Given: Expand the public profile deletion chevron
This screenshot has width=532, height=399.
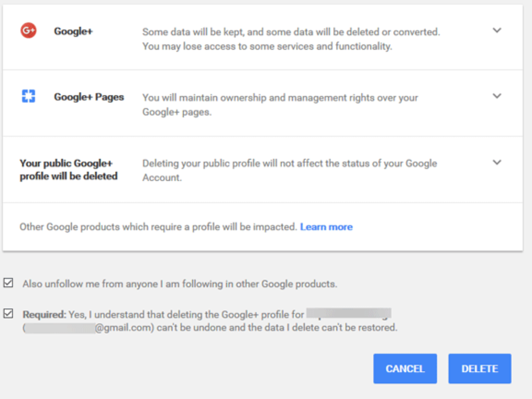Looking at the screenshot, I should [x=497, y=162].
